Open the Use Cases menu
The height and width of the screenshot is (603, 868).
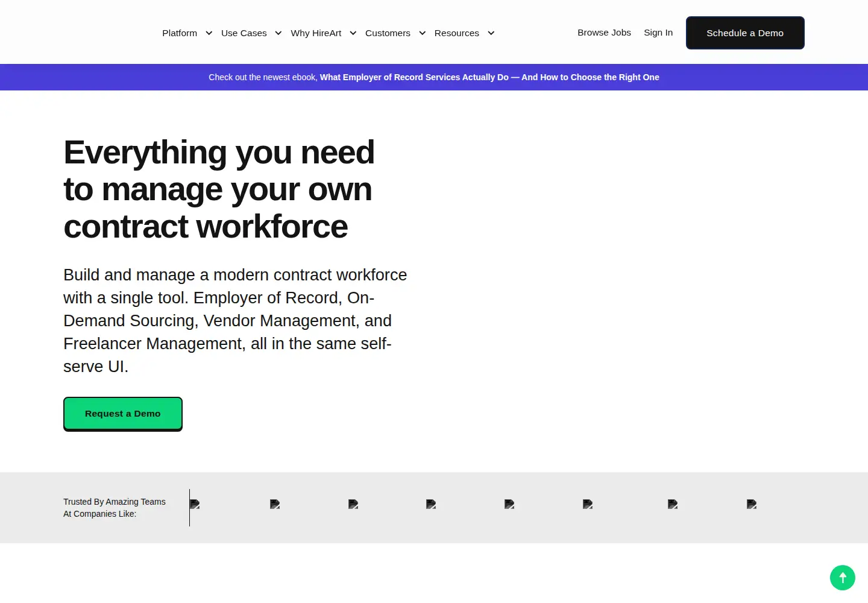click(244, 33)
